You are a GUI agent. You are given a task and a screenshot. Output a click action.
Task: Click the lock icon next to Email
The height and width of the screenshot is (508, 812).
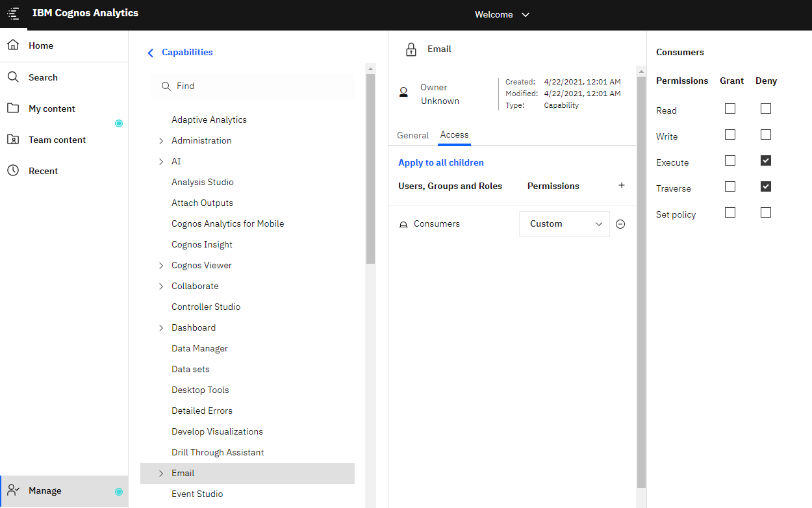click(411, 49)
